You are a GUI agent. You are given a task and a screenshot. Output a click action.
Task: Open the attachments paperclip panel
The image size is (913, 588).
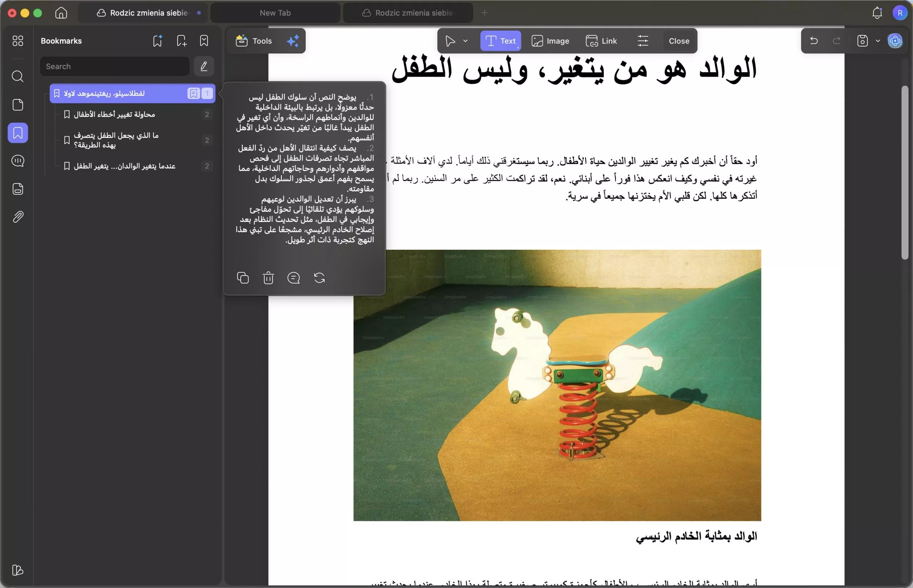click(17, 217)
